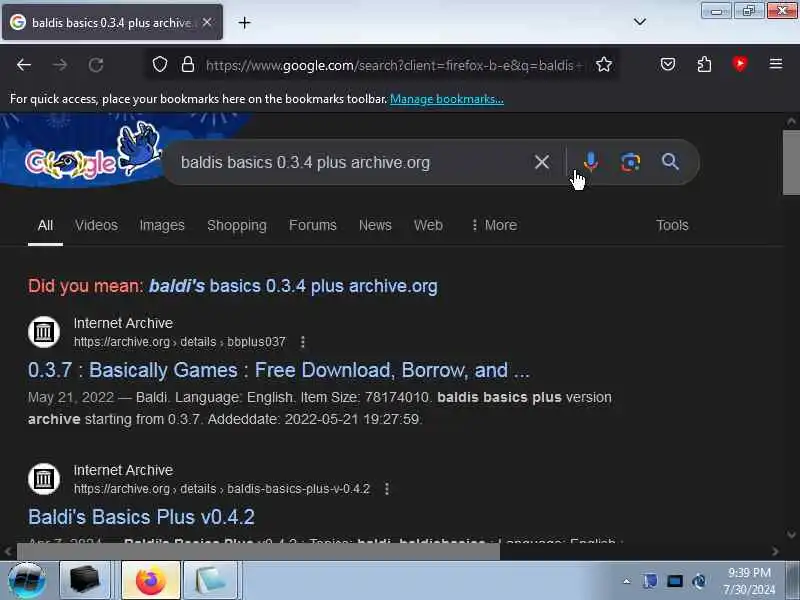The width and height of the screenshot is (800, 600).
Task: Open the 0.3.7 Basically Games result
Action: [x=279, y=370]
